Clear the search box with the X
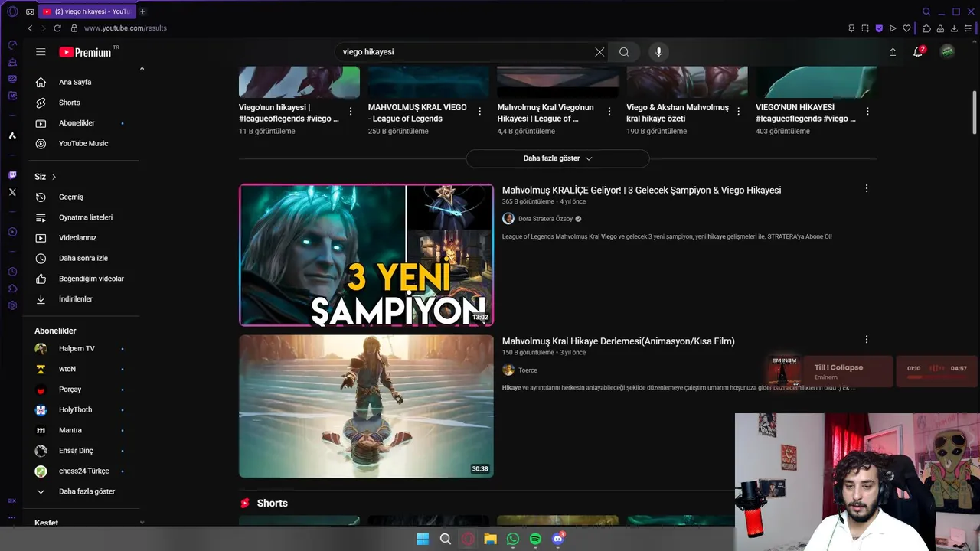This screenshot has width=980, height=551. tap(599, 52)
